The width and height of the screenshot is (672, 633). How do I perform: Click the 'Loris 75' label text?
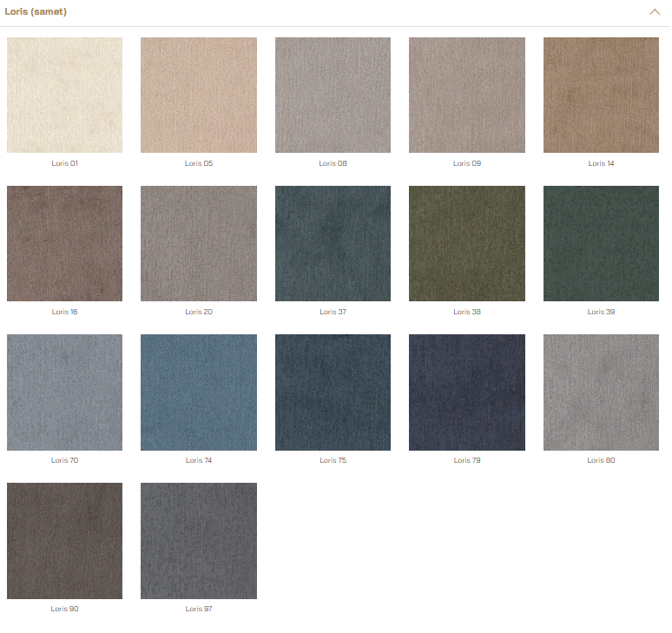[x=333, y=460]
